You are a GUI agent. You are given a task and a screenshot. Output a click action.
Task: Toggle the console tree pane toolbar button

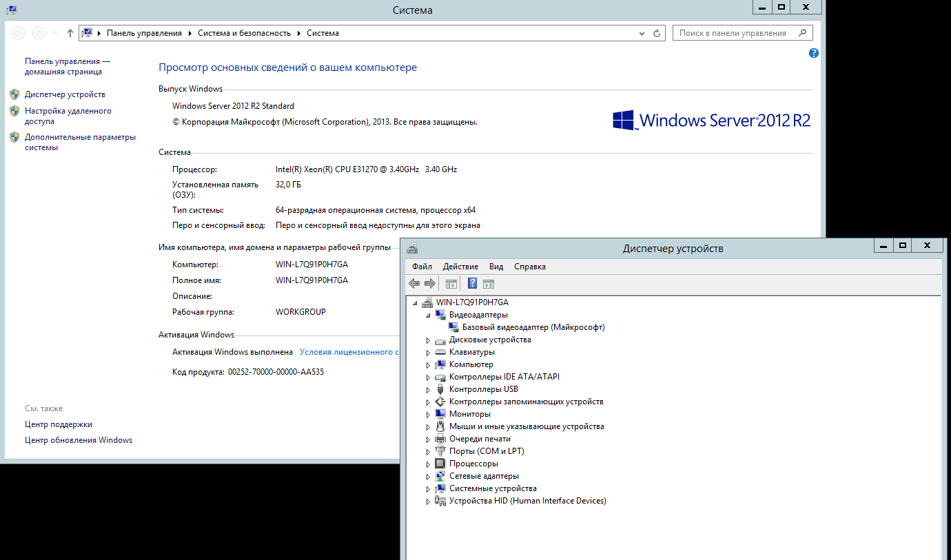[x=451, y=283]
